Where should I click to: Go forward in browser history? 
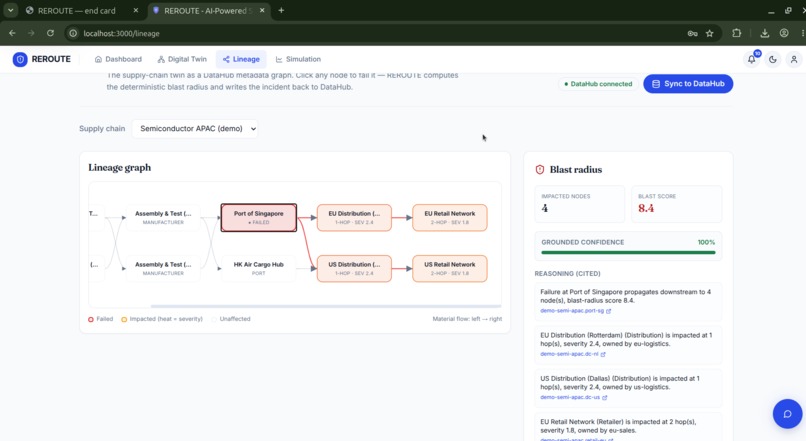[x=31, y=33]
